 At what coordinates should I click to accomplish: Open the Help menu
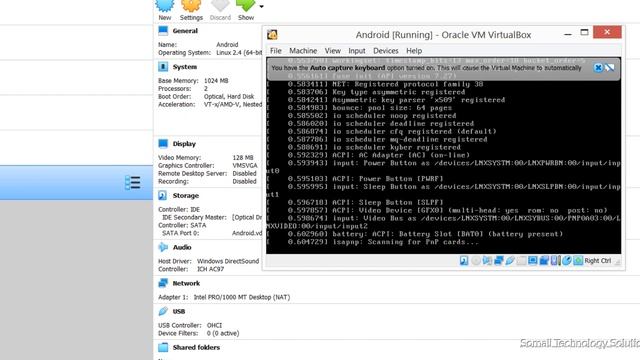tap(414, 51)
